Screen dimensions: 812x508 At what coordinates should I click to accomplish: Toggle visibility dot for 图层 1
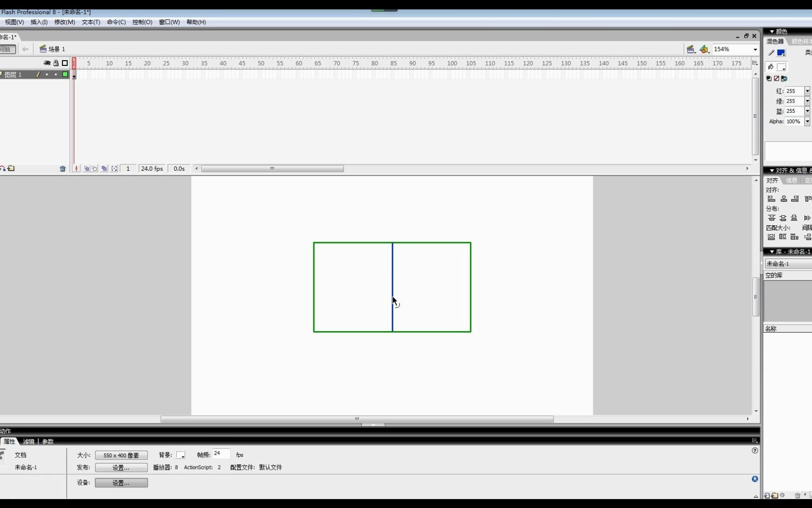(x=47, y=74)
